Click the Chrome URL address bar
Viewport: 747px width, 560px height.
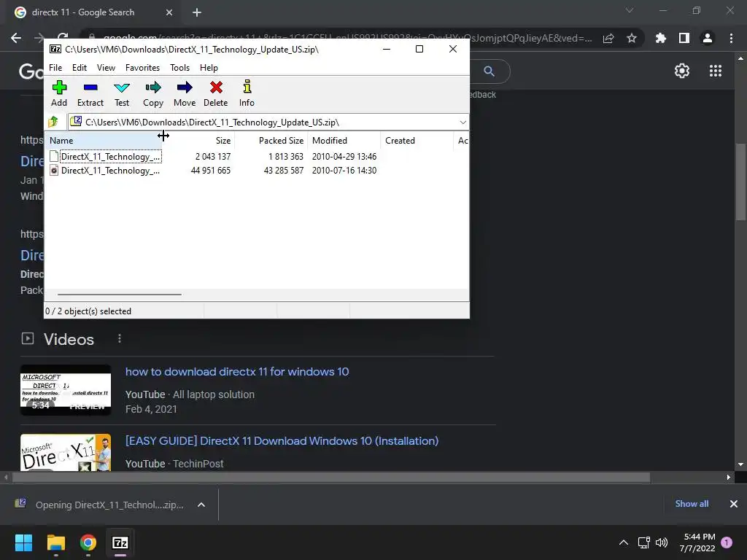348,38
